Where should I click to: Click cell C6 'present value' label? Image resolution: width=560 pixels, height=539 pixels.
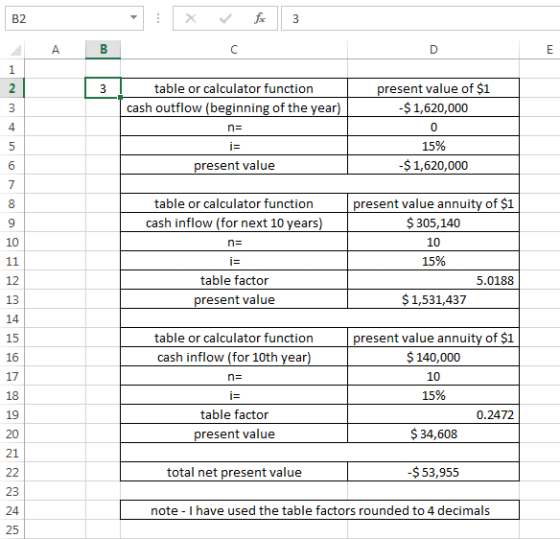pos(234,165)
